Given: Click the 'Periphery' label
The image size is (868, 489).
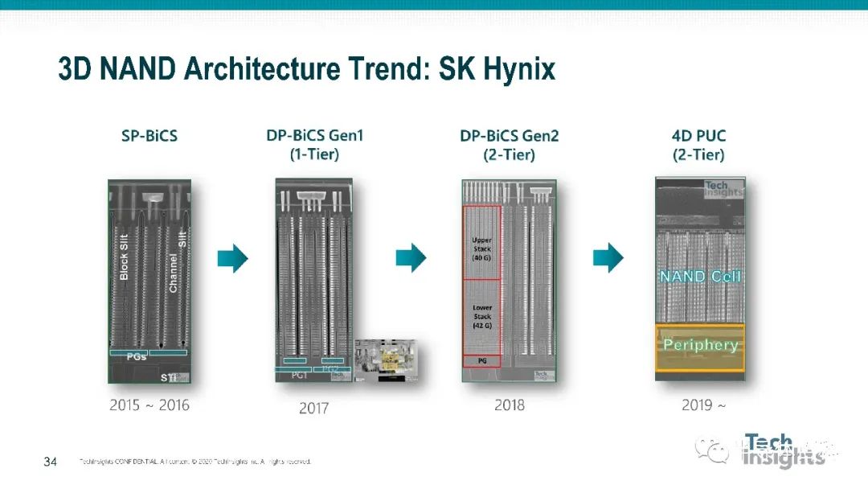Looking at the screenshot, I should point(700,345).
